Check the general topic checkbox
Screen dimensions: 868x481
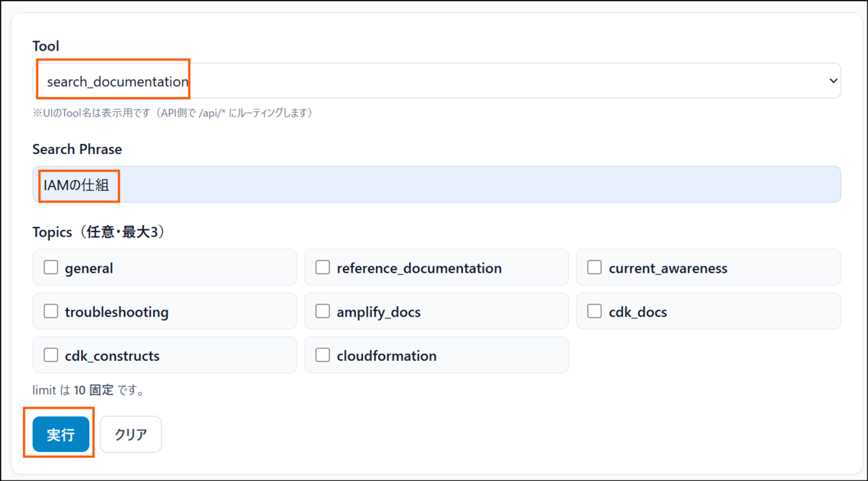[x=51, y=267]
